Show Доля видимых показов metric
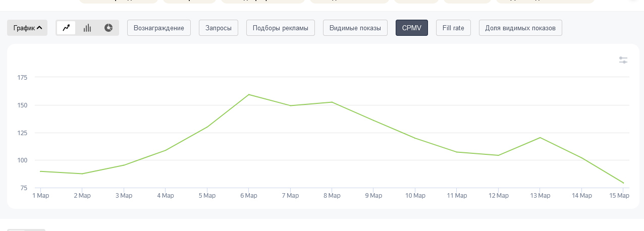The image size is (644, 231). coord(520,28)
